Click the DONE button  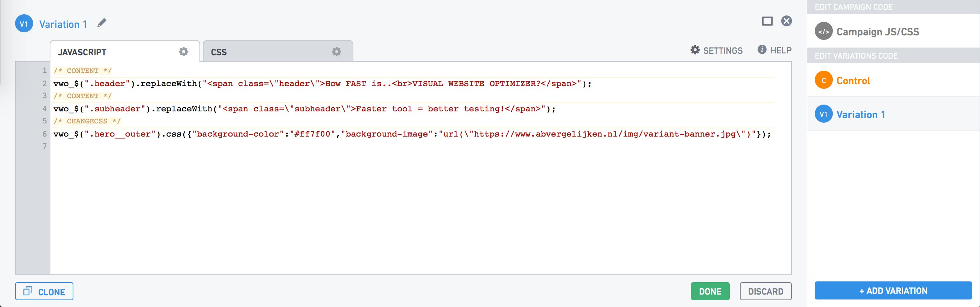710,291
